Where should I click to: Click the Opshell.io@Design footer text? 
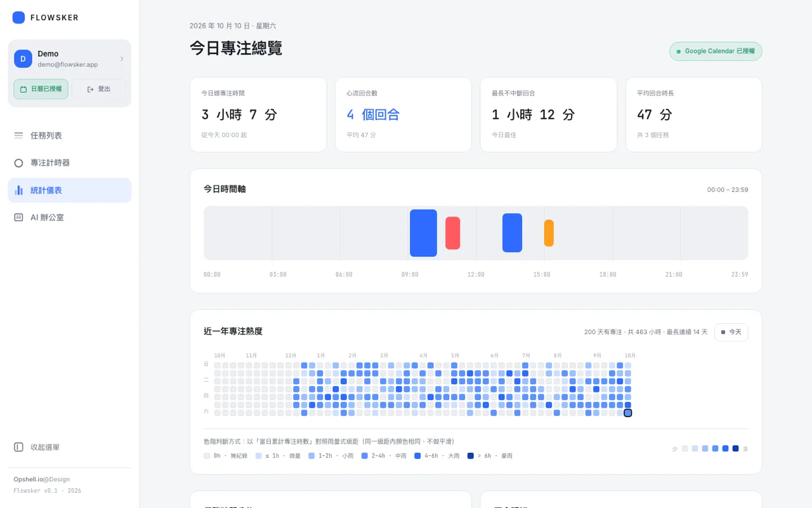[42, 479]
